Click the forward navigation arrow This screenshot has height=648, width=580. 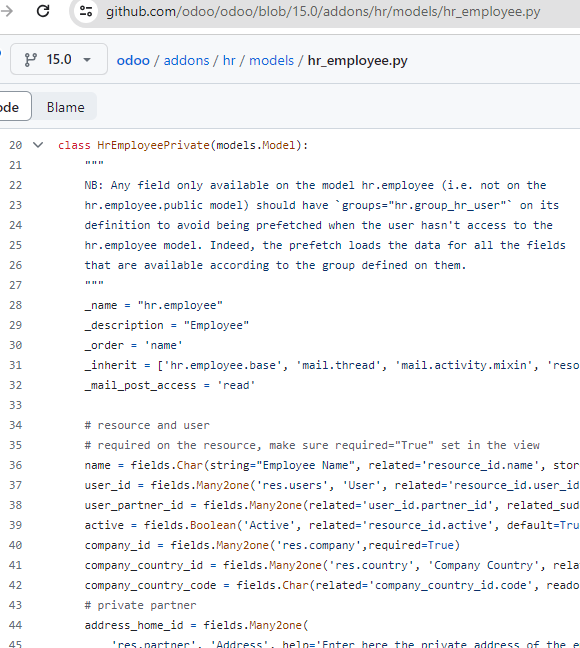[x=6, y=11]
